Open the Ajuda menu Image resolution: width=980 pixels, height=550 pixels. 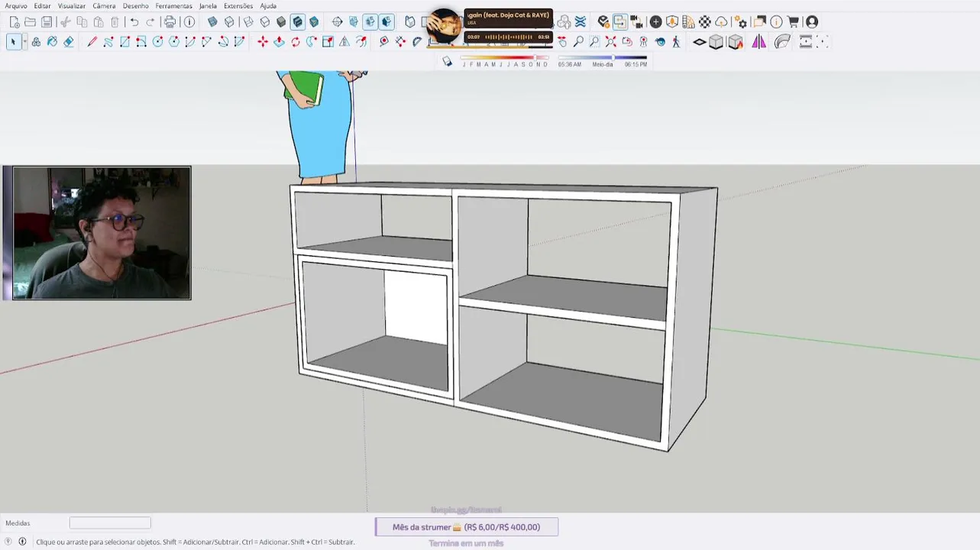point(268,6)
